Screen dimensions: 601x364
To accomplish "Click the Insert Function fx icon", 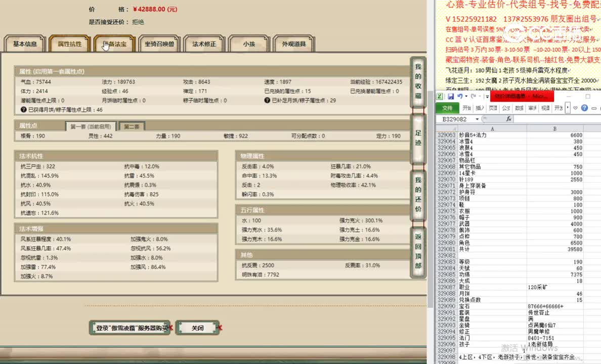I will click(x=509, y=119).
